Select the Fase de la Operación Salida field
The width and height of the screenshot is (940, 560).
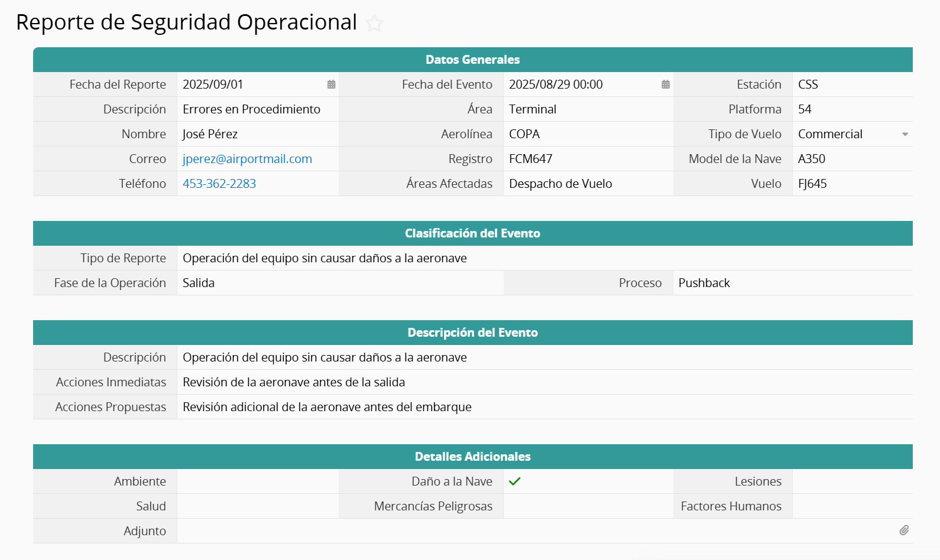(x=340, y=283)
